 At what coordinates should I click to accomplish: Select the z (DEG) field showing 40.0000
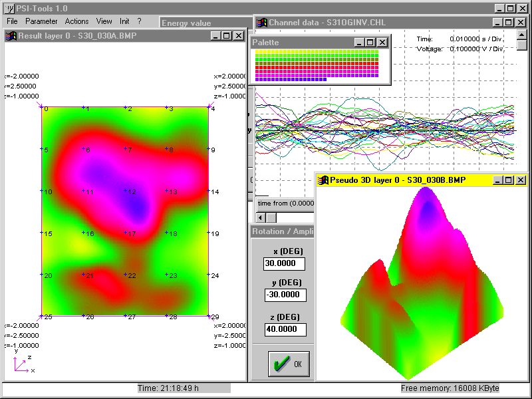(x=285, y=330)
